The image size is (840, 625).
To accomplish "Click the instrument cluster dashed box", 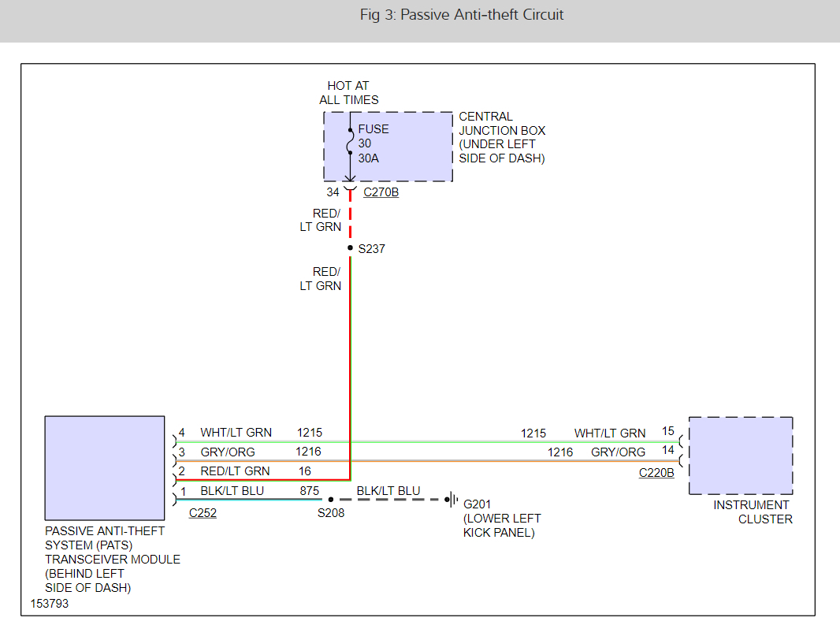I will coord(741,456).
